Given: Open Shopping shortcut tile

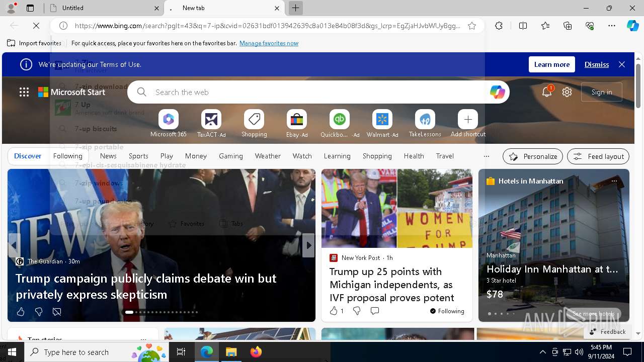Looking at the screenshot, I should 254,124.
